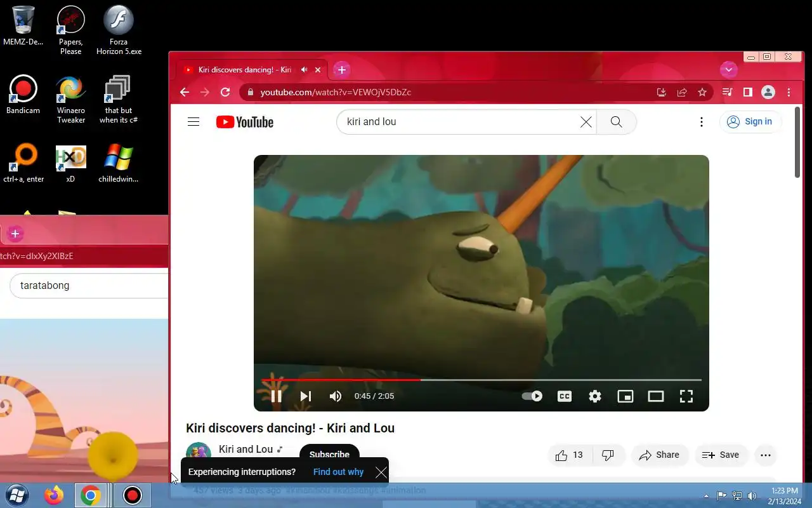
Task: Open YouTube settings three-dot menu
Action: pos(701,122)
